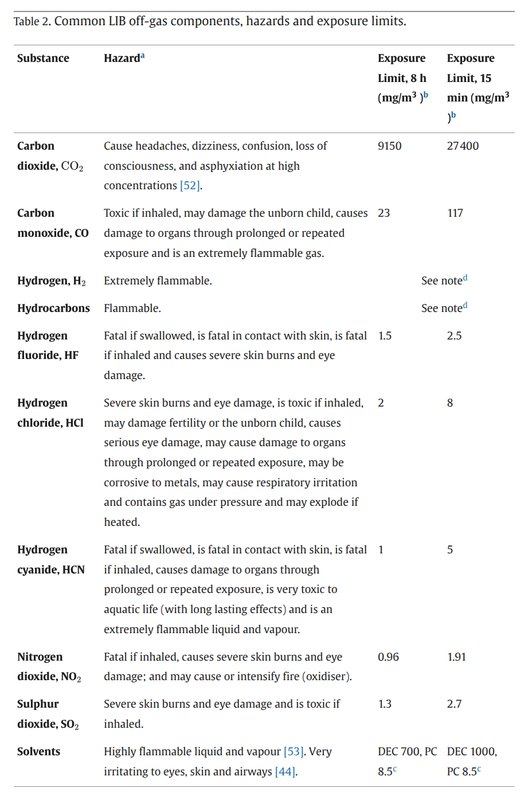Click the Solvents row label
The image size is (532, 796).
[x=38, y=752]
